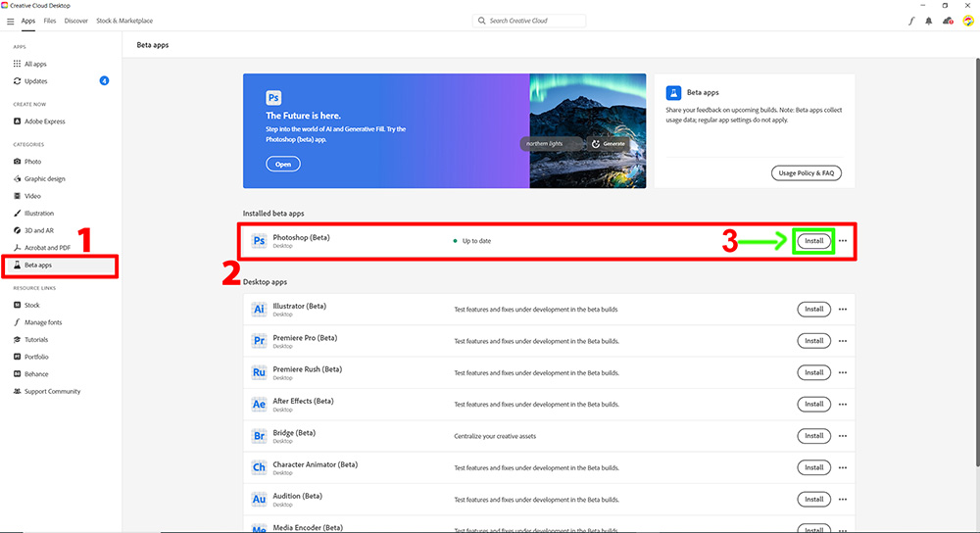Open more options menu for Premiere Pro (Beta)
980x533 pixels.
[843, 341]
